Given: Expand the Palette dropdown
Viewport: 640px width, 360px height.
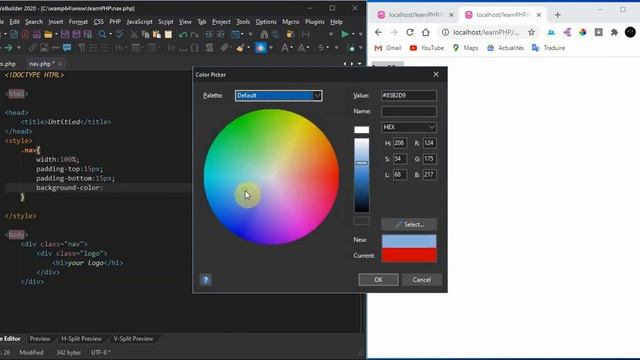Looking at the screenshot, I should point(317,96).
